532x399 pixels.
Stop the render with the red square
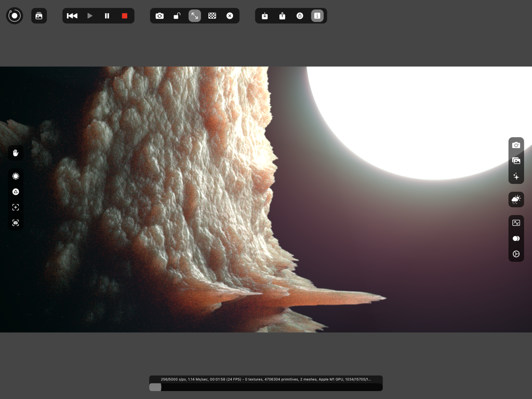(125, 16)
